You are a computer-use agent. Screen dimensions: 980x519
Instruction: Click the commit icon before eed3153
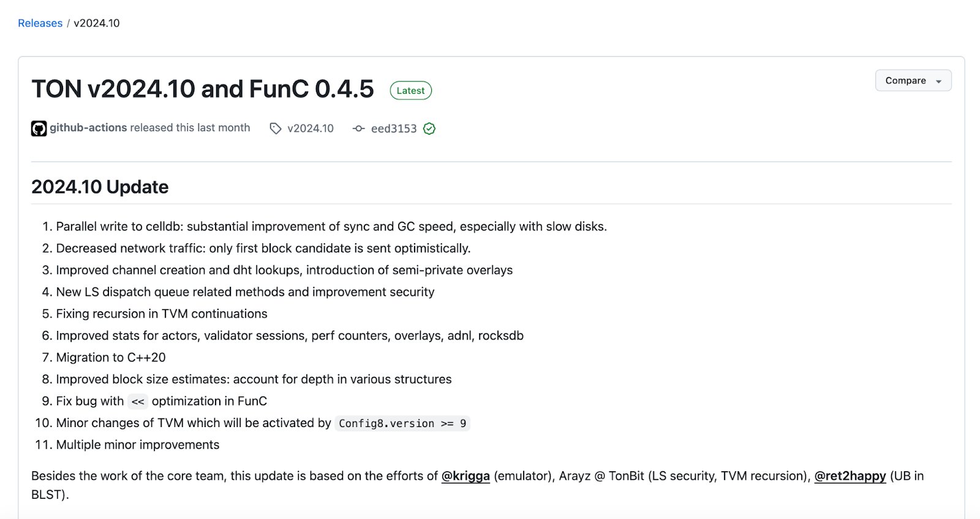coord(358,128)
